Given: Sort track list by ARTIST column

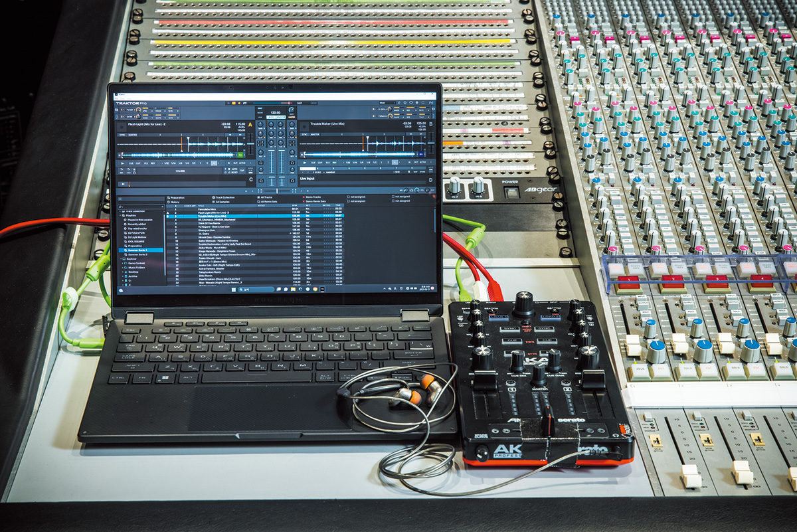Looking at the screenshot, I should (x=262, y=206).
